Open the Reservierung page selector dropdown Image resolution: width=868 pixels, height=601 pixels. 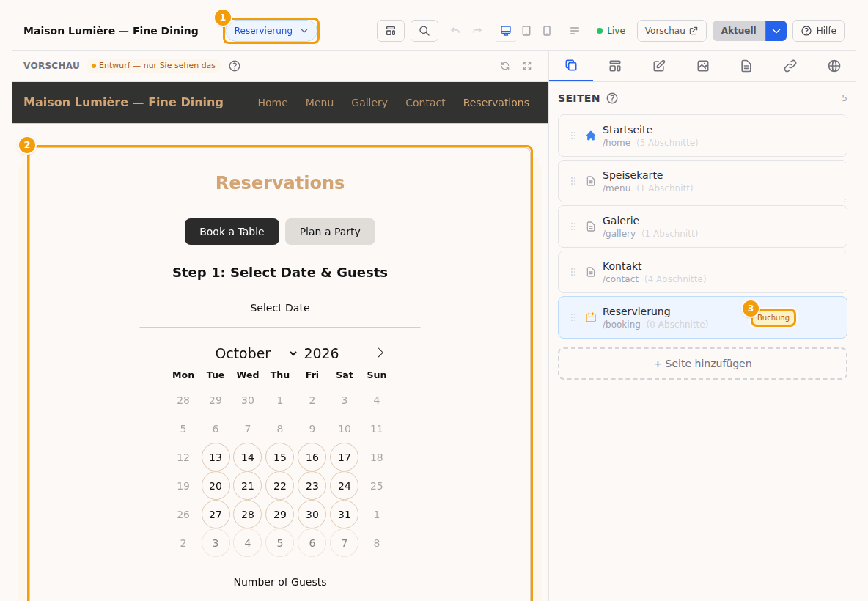271,31
